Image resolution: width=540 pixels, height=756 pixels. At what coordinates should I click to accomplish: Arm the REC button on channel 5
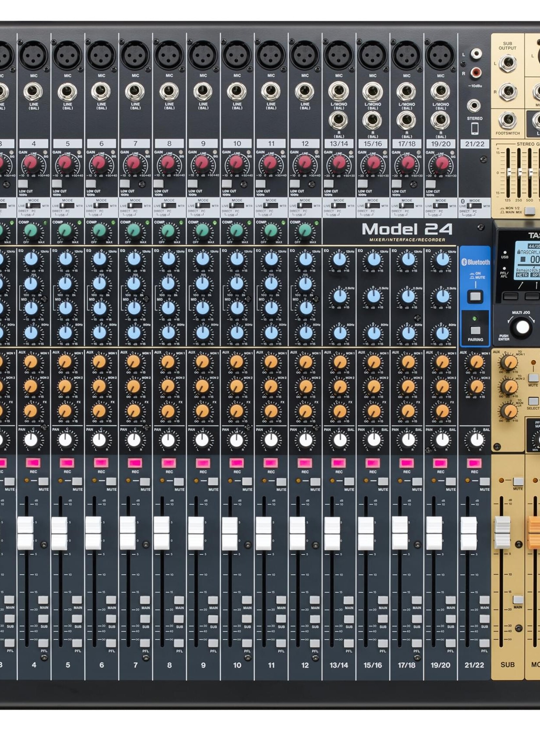(67, 463)
